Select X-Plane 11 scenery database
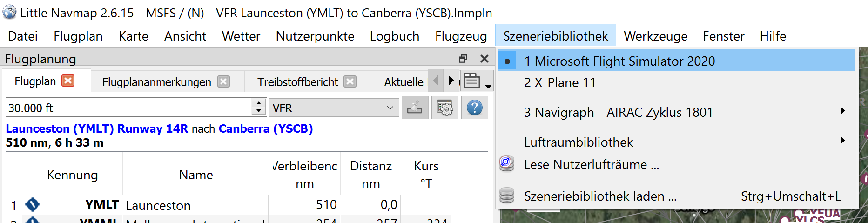The image size is (868, 223). 677,83
